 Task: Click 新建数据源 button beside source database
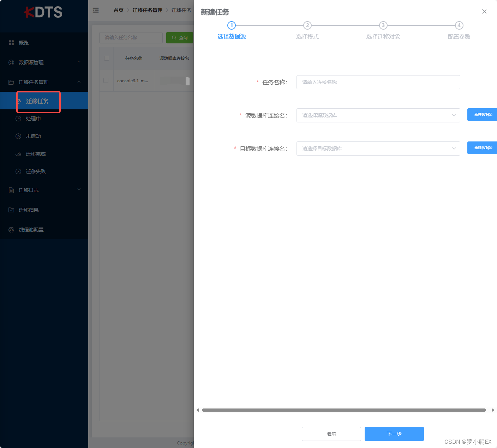[482, 115]
